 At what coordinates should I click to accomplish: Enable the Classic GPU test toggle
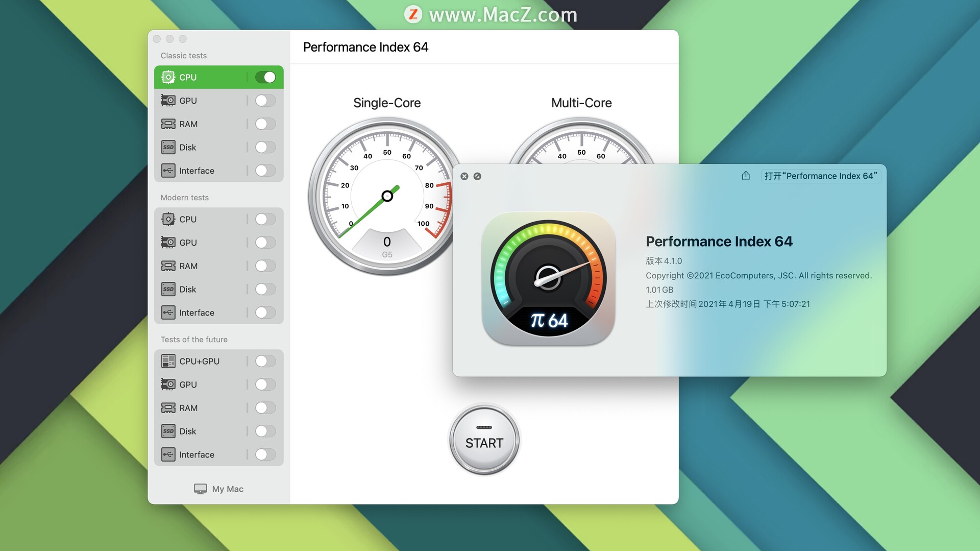[265, 101]
